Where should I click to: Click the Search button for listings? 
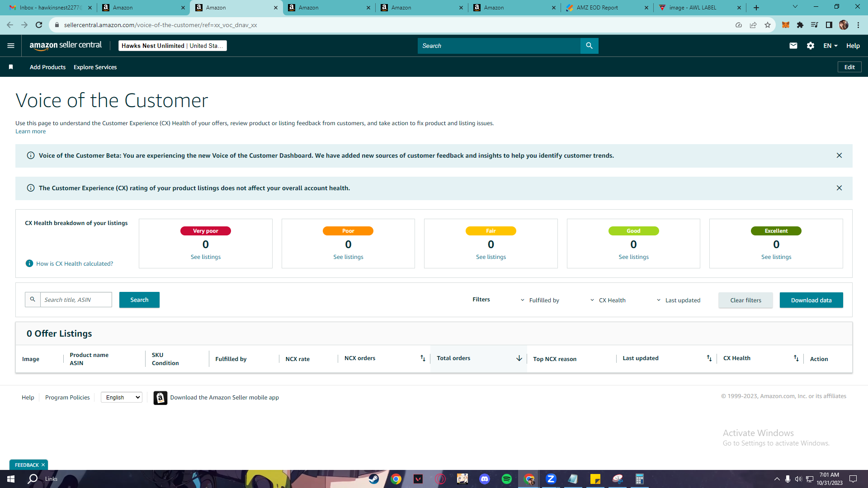pyautogui.click(x=139, y=300)
